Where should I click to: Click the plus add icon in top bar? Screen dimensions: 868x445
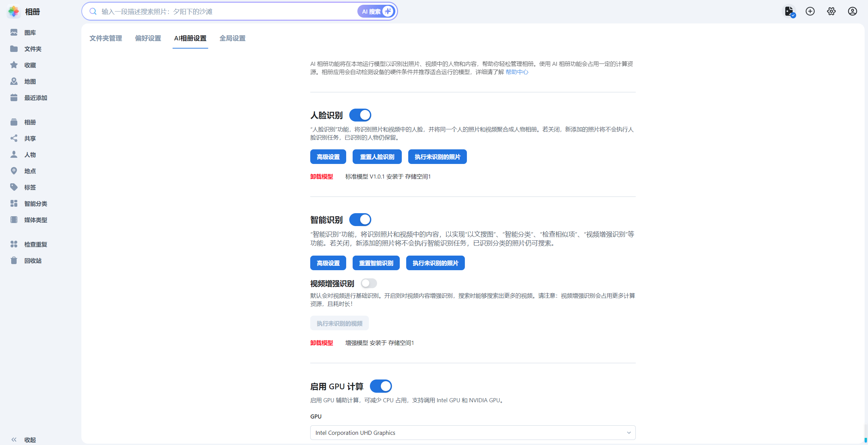(810, 12)
